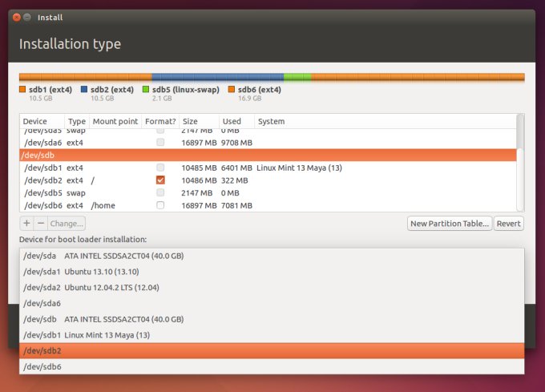Toggle format checkbox for /dev/sdb1
Screen dimensions: 545x392
point(160,168)
